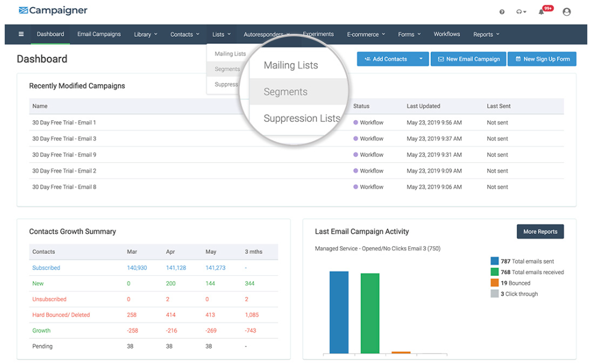Image resolution: width=592 pixels, height=364 pixels.
Task: Click the Subscribed row label
Action: pyautogui.click(x=46, y=268)
